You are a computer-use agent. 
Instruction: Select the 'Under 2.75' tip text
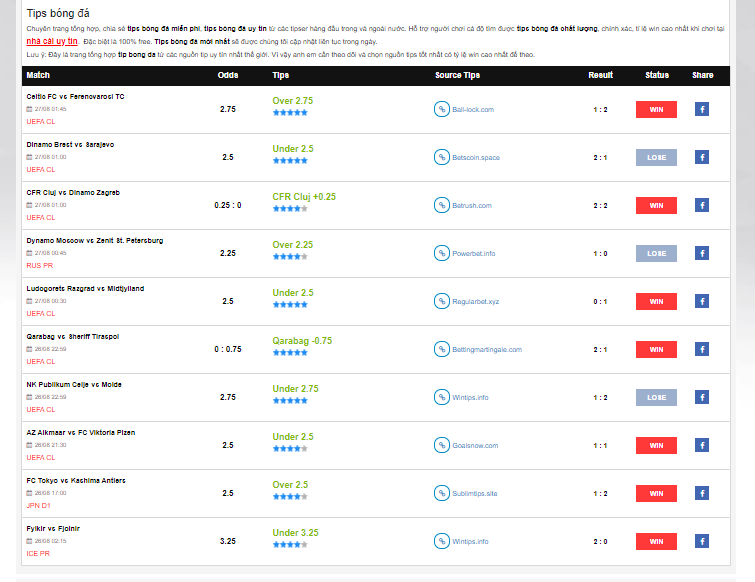point(295,388)
